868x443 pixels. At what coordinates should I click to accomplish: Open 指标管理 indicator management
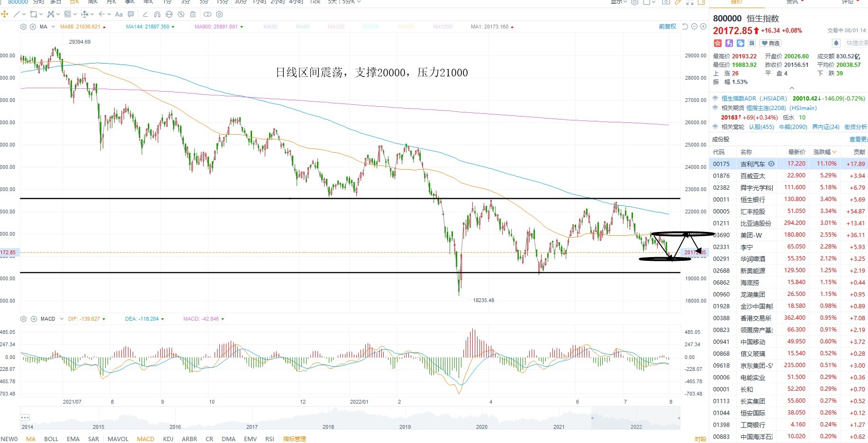pyautogui.click(x=295, y=439)
